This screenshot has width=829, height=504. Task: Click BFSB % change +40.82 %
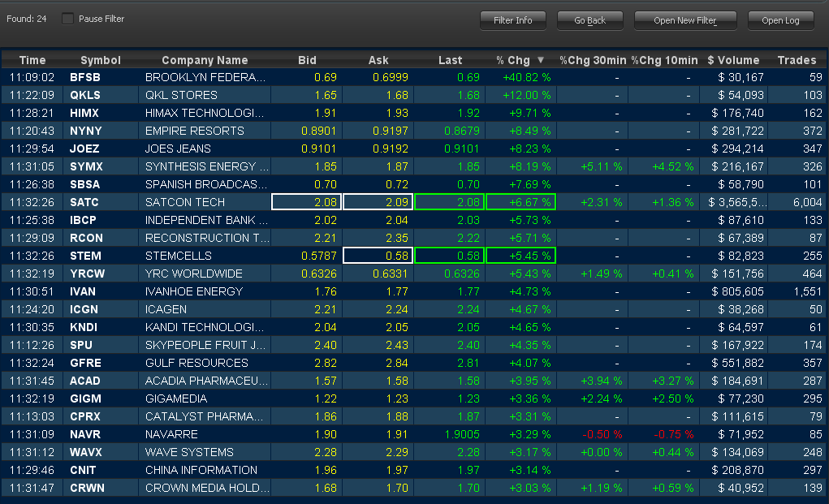tap(527, 77)
